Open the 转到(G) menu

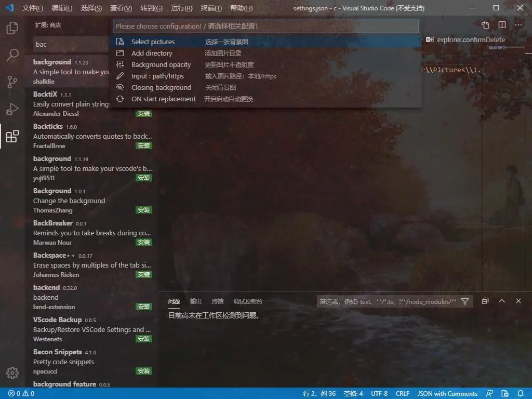pyautogui.click(x=151, y=8)
